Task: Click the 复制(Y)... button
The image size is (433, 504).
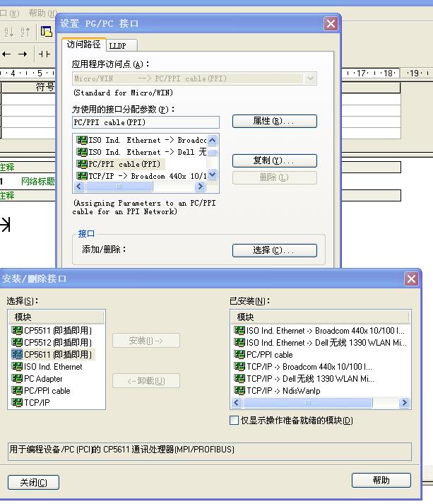Action: pos(274,160)
